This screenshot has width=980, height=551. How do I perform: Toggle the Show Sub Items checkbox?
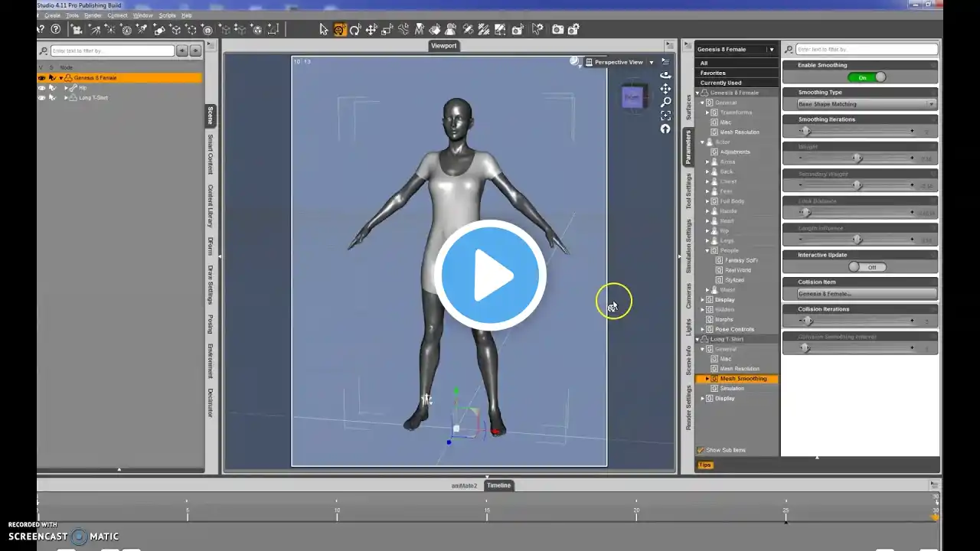click(701, 450)
